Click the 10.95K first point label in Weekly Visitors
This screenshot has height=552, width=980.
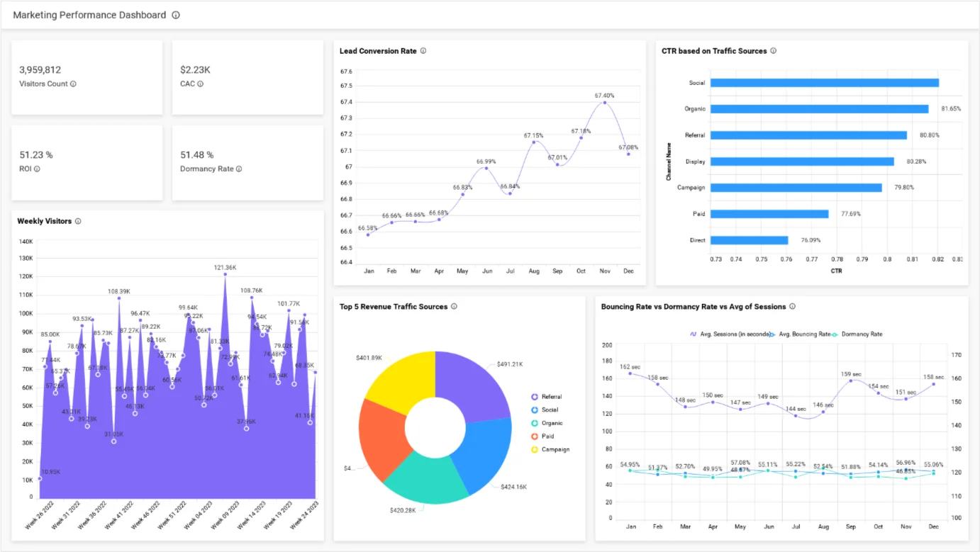pos(50,472)
